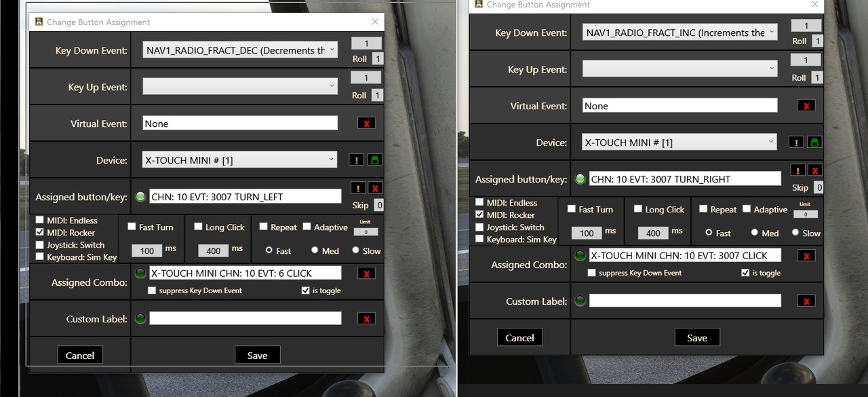Click warning icon by Assigned button/key in right dialog
Image resolution: width=868 pixels, height=397 pixels.
pyautogui.click(x=797, y=170)
